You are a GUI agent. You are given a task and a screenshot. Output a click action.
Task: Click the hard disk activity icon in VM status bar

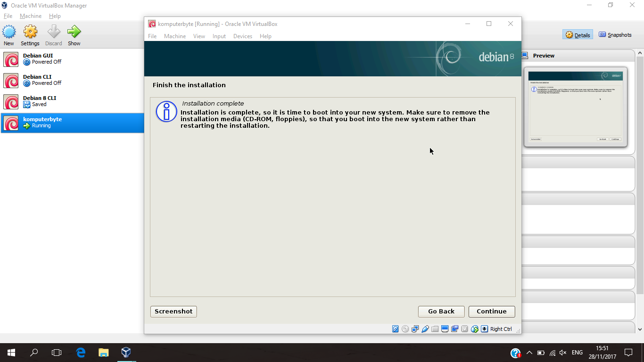[396, 329]
